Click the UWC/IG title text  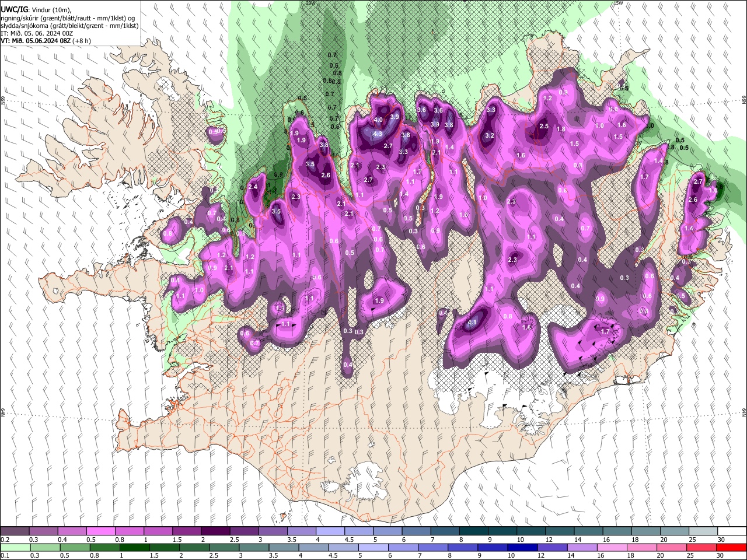point(14,9)
